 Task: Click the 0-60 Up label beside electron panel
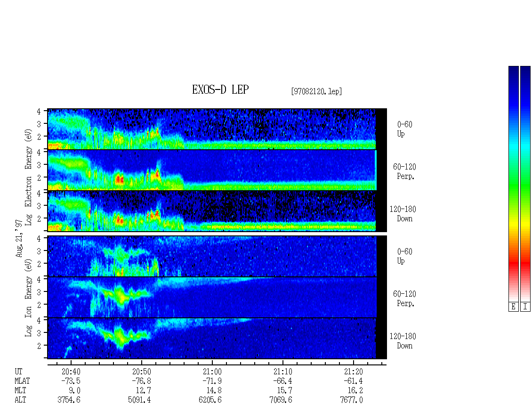click(404, 129)
